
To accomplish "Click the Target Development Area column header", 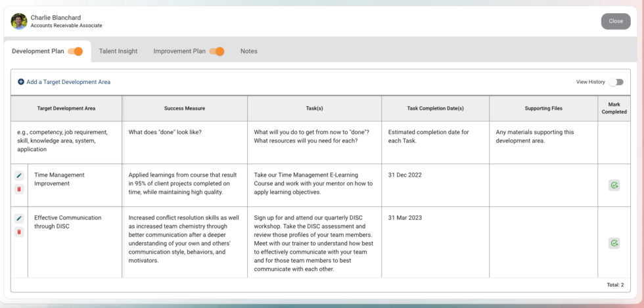I will 66,108.
